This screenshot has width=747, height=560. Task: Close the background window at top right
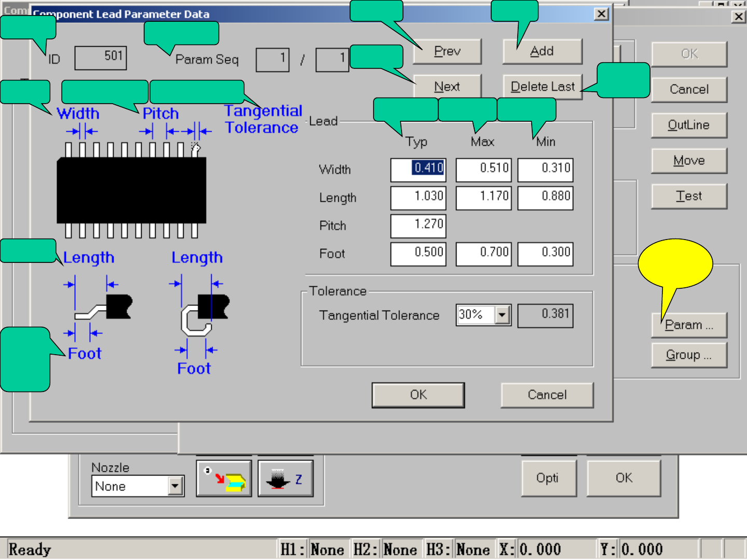coord(738,17)
